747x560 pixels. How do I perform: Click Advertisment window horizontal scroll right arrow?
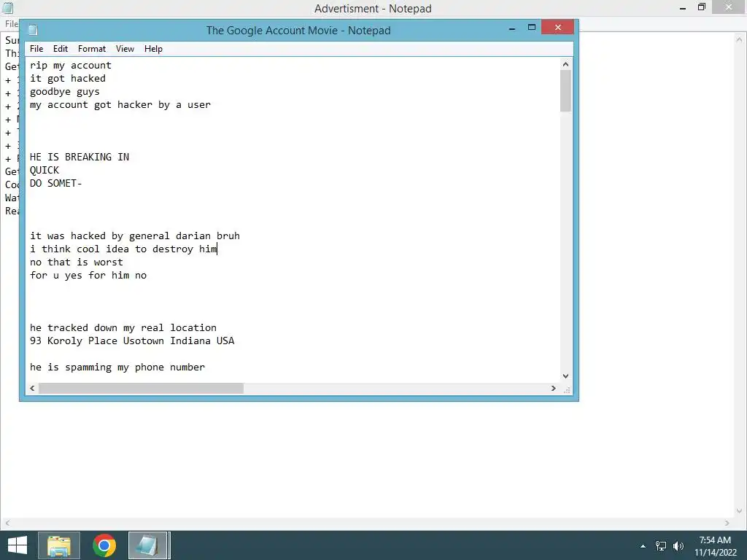point(727,523)
